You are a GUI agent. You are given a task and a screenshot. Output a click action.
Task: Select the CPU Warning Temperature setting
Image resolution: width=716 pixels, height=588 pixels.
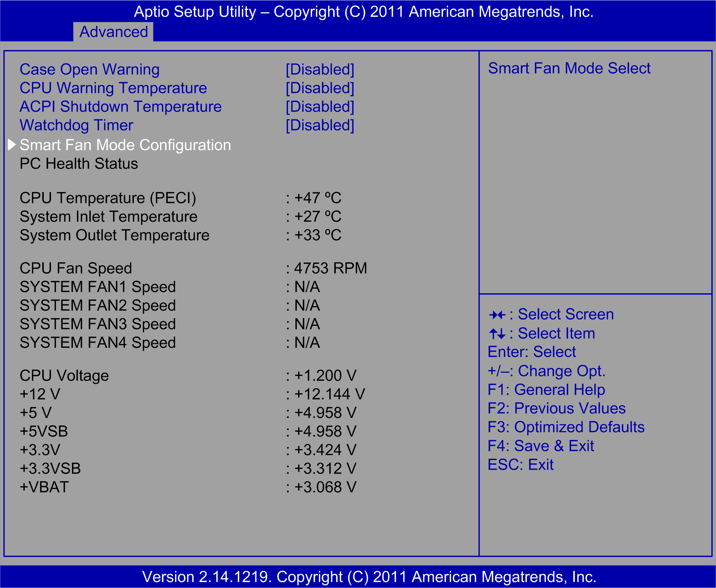[x=113, y=88]
